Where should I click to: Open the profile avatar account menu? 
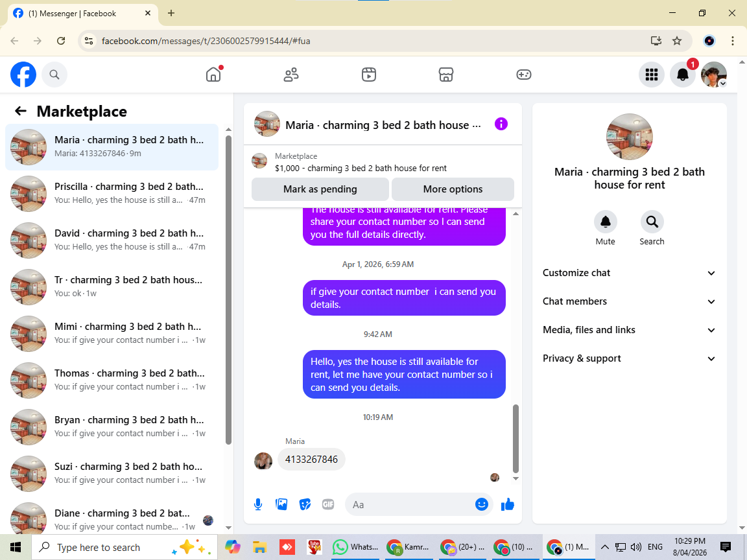(x=714, y=75)
